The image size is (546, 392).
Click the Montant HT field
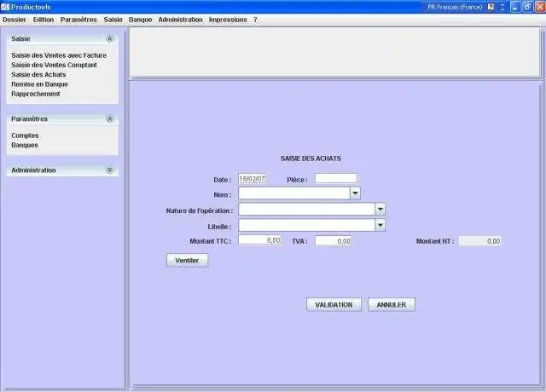(479, 240)
